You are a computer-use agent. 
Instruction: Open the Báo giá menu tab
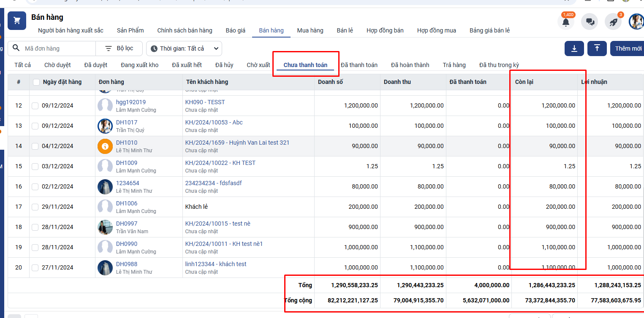click(x=235, y=30)
